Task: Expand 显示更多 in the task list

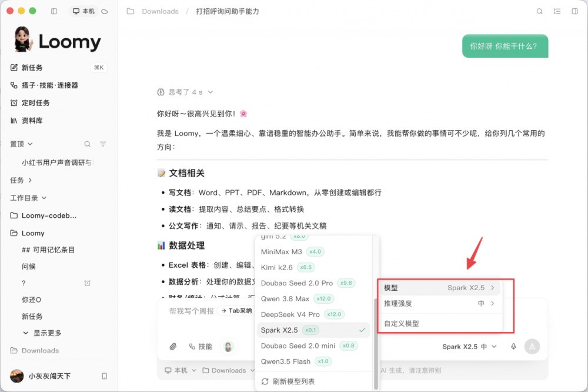Action: pyautogui.click(x=42, y=333)
